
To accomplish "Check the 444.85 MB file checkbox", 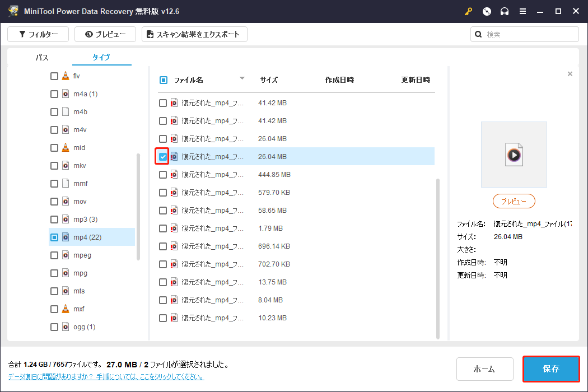I will [163, 174].
